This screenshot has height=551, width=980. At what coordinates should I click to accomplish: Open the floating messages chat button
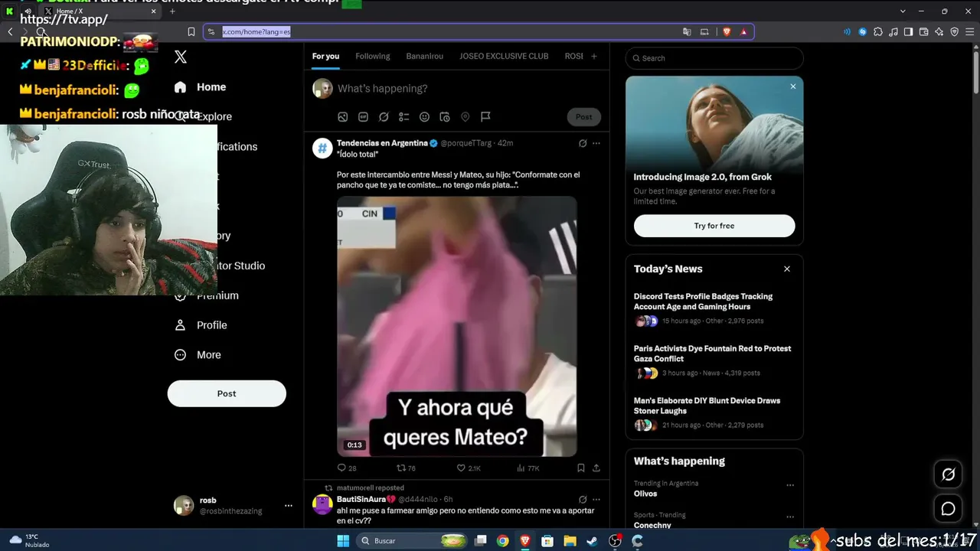pos(948,509)
